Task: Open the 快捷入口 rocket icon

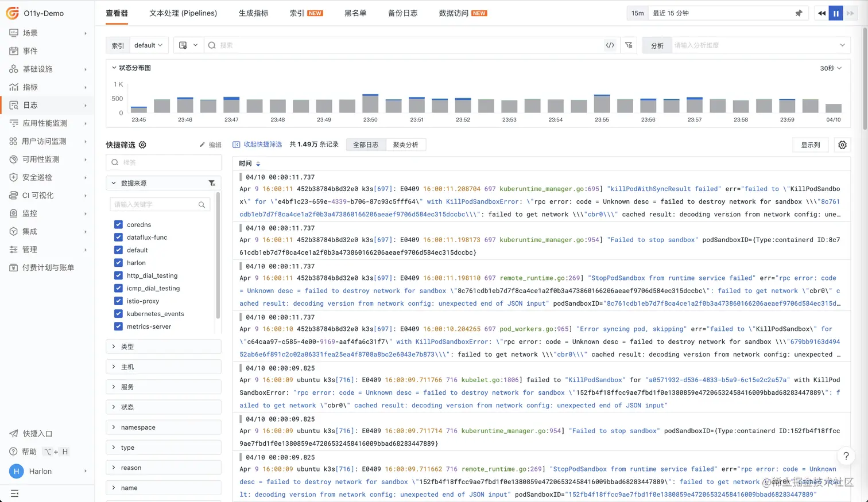Action: (14, 434)
